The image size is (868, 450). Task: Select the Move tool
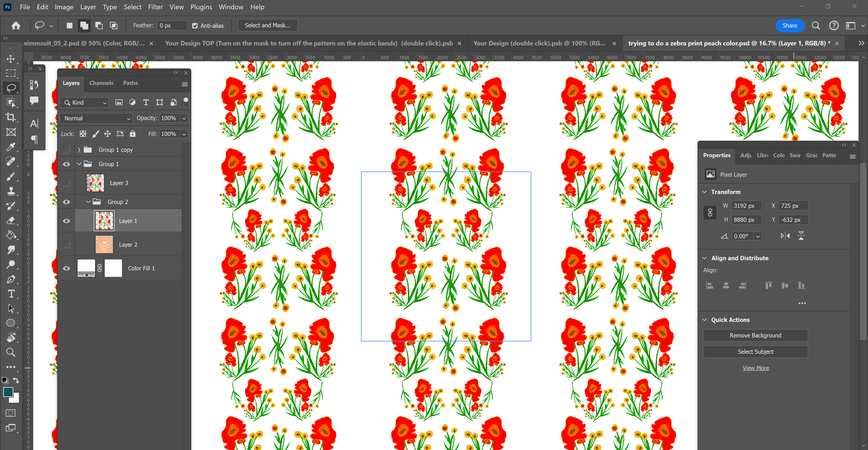point(11,59)
